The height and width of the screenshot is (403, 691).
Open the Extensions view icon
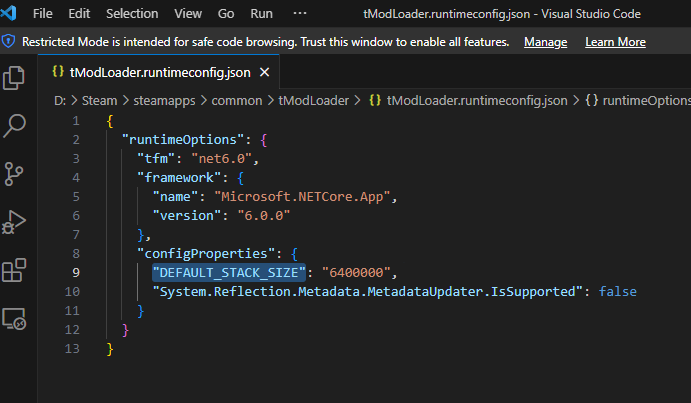(x=15, y=270)
